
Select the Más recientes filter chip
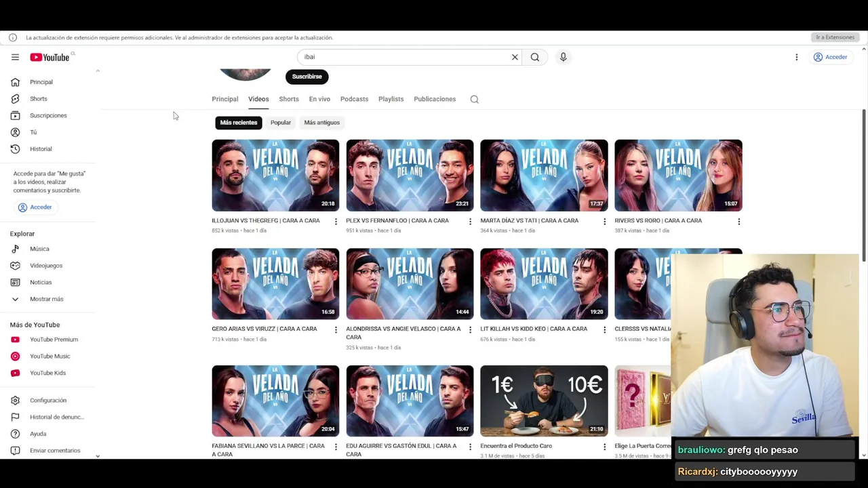tap(239, 123)
